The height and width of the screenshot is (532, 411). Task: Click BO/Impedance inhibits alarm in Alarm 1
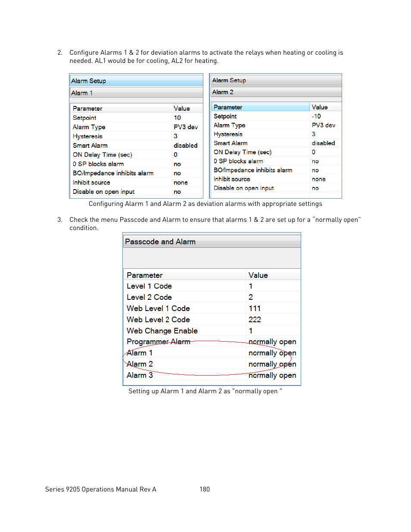tap(113, 173)
